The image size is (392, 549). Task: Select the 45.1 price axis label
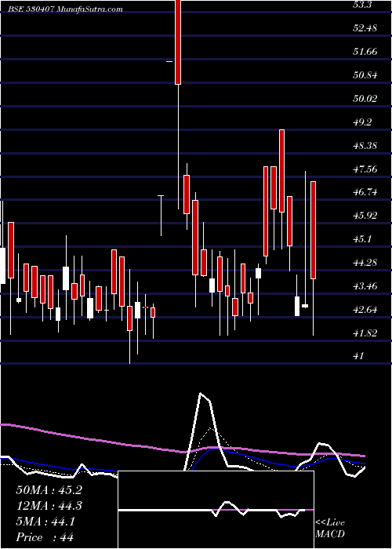[363, 239]
